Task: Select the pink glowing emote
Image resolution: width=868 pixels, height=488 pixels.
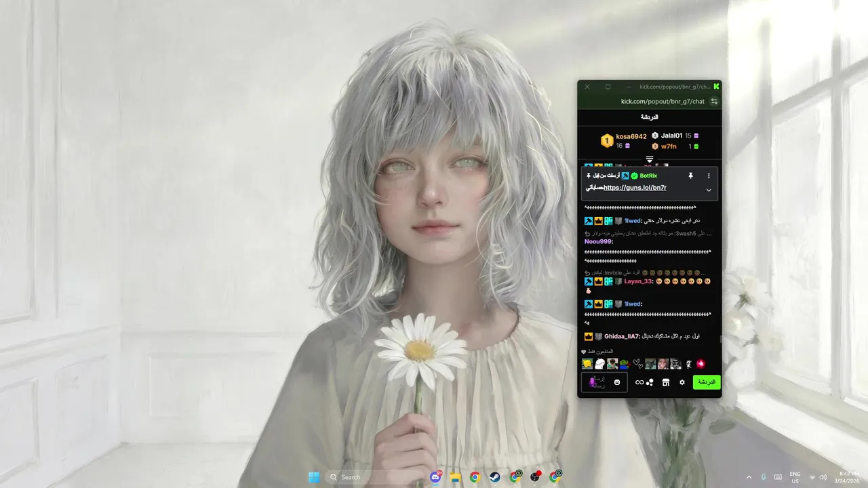Action: 701,364
